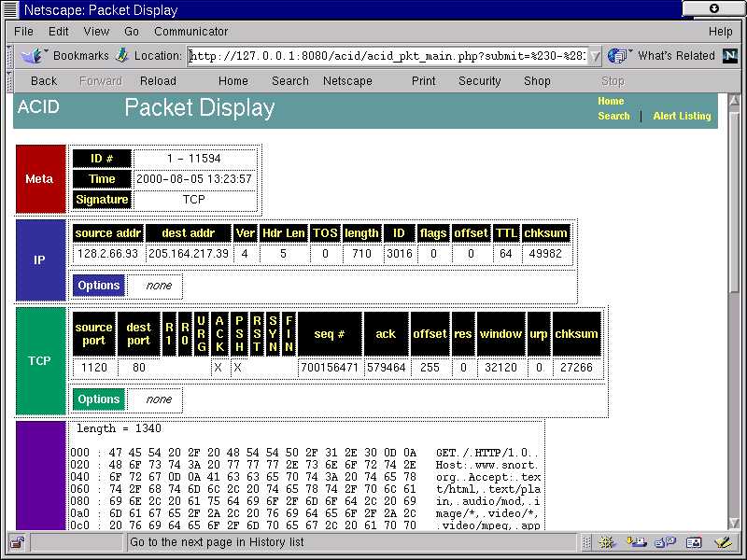Click the page proxy icon beside Location
747x560 pixels.
pyautogui.click(x=121, y=56)
